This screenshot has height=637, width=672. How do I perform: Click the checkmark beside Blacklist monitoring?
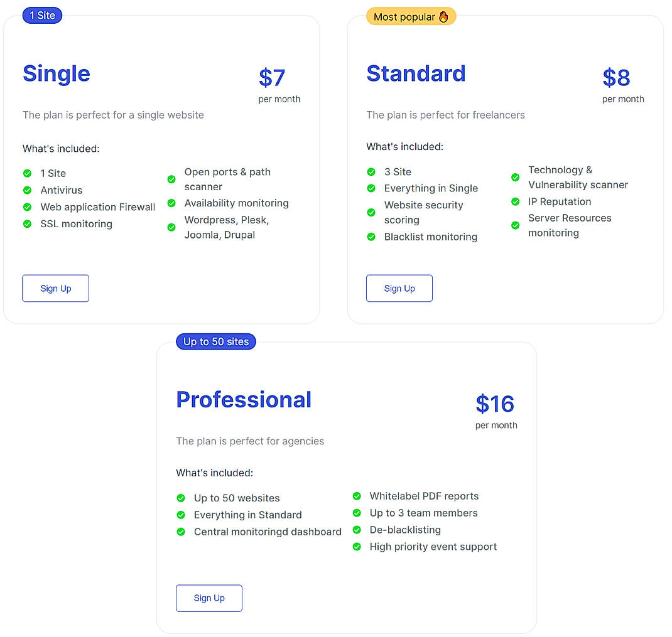[371, 237]
